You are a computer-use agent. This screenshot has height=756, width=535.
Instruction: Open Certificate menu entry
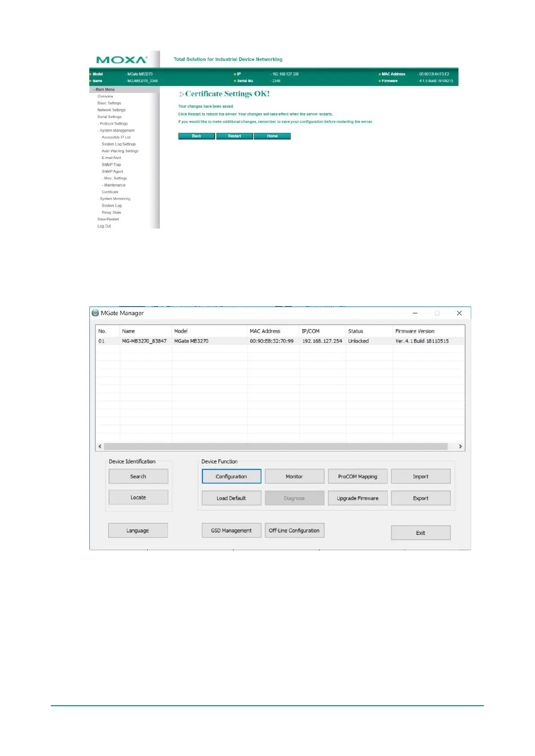point(110,192)
